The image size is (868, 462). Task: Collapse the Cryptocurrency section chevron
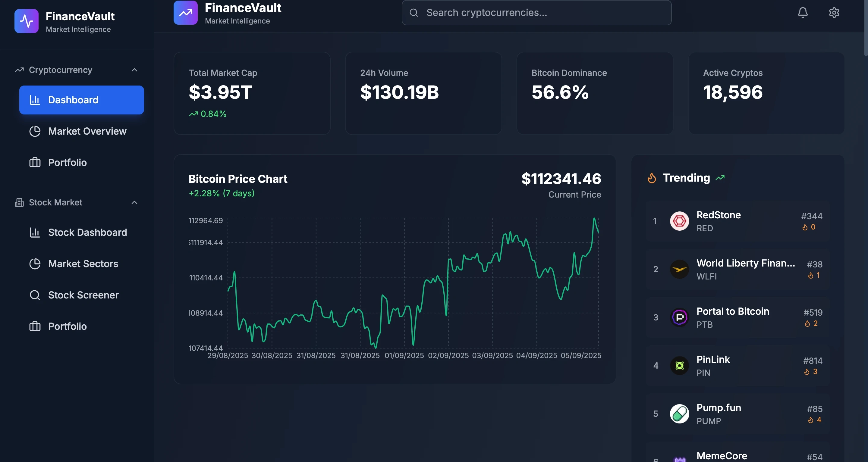click(x=134, y=70)
